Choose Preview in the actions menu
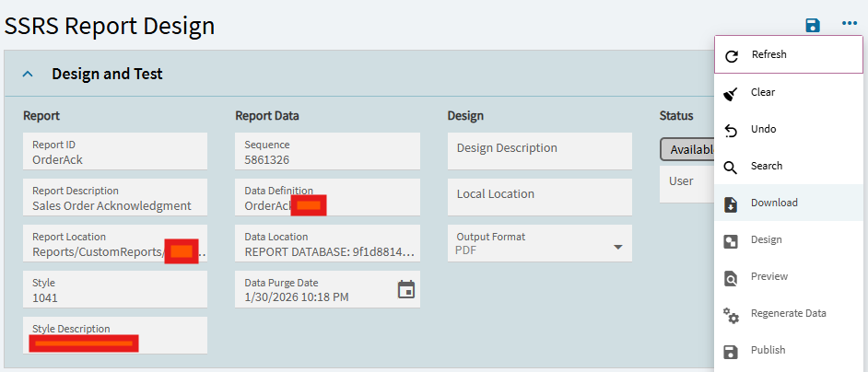868x372 pixels. (x=768, y=276)
